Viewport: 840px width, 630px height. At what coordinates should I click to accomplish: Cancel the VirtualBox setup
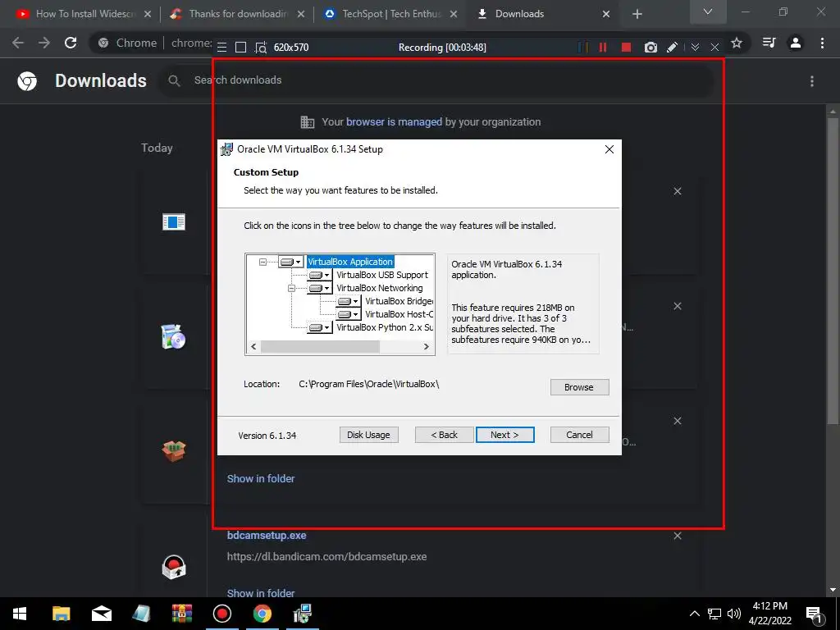coord(579,435)
